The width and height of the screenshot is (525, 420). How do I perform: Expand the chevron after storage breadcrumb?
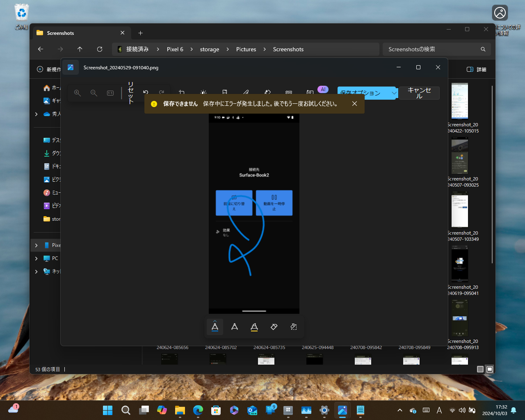(x=228, y=49)
